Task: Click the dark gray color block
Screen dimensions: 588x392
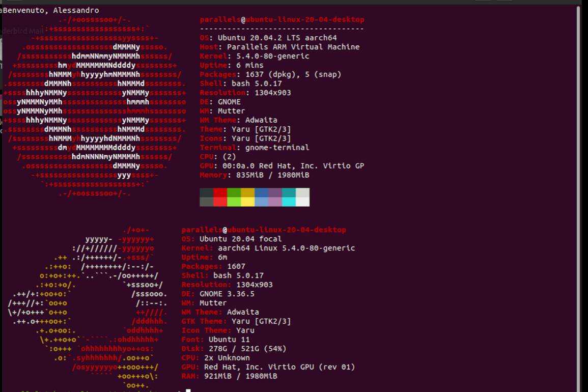Action: [x=207, y=192]
